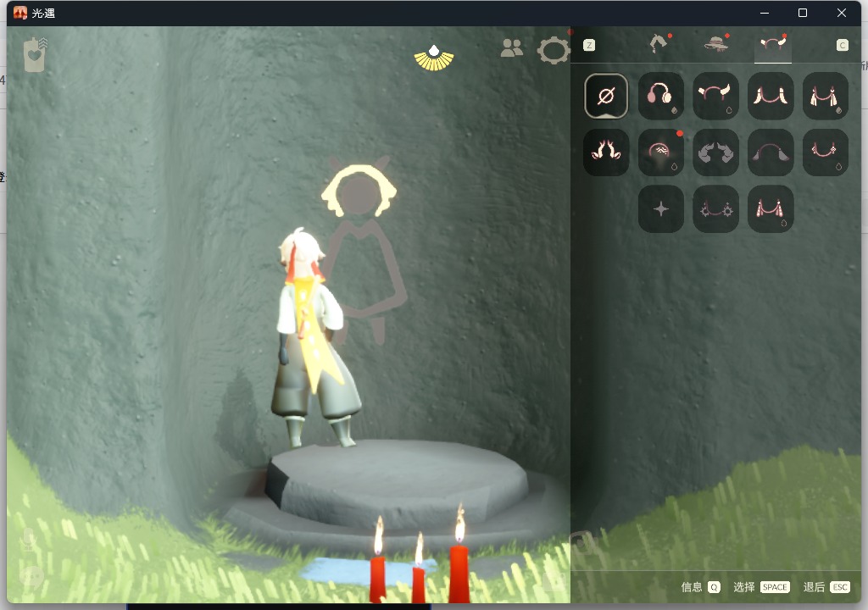Choose the glowing headband with red dot
868x610 pixels.
(660, 152)
